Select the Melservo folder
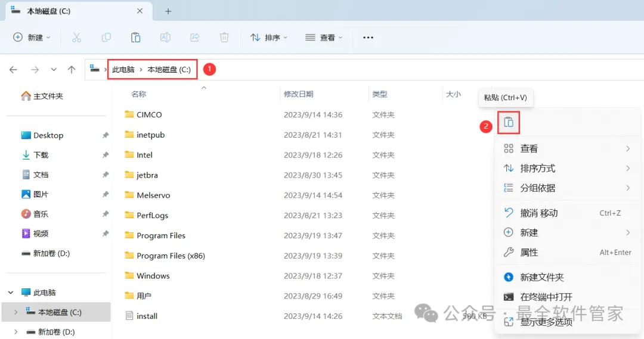This screenshot has width=644, height=339. click(147, 195)
